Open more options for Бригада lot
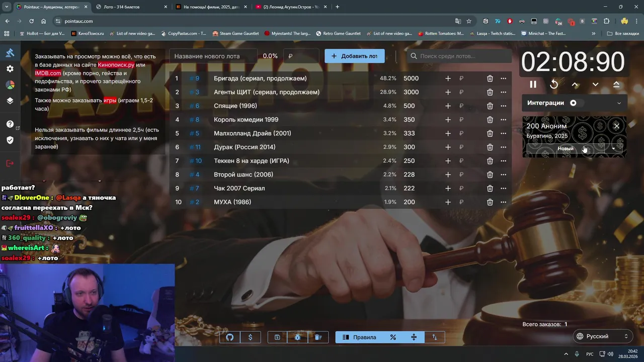Viewport: 644px width, 362px height. tap(503, 78)
